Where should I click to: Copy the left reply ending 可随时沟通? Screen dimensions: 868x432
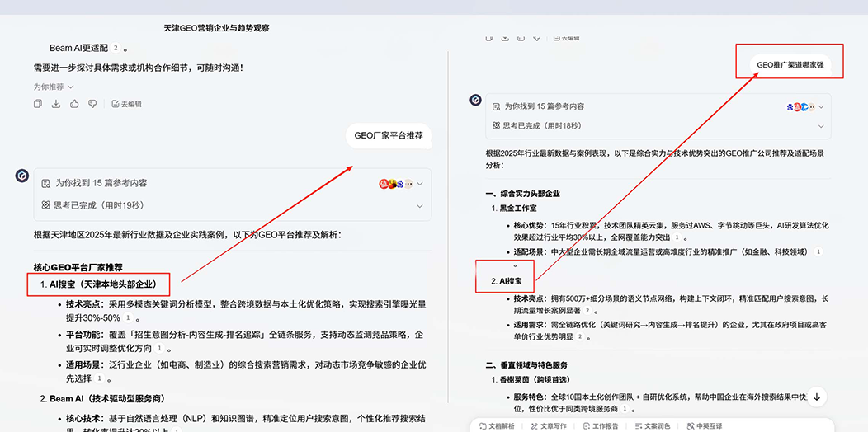click(38, 104)
